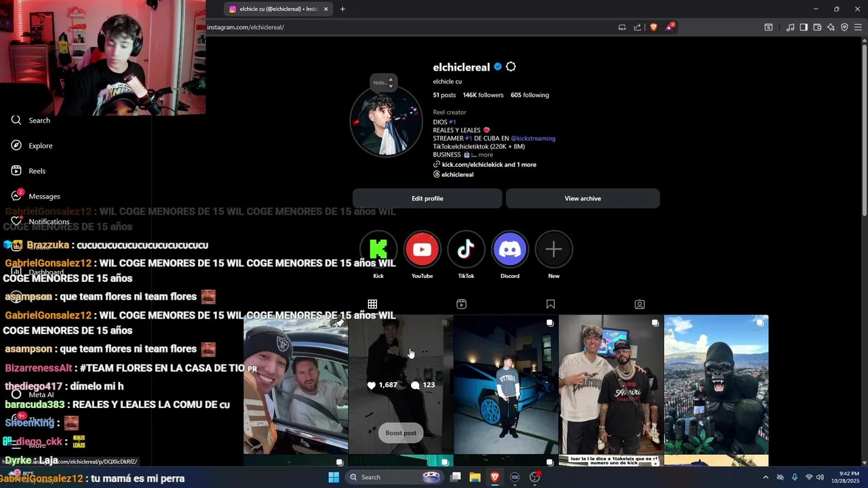Expand bio with 'more' link

[x=486, y=155]
